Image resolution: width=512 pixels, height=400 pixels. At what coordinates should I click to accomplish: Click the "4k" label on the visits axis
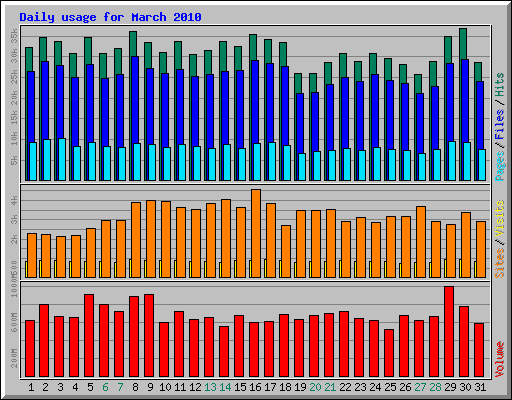click(x=14, y=200)
